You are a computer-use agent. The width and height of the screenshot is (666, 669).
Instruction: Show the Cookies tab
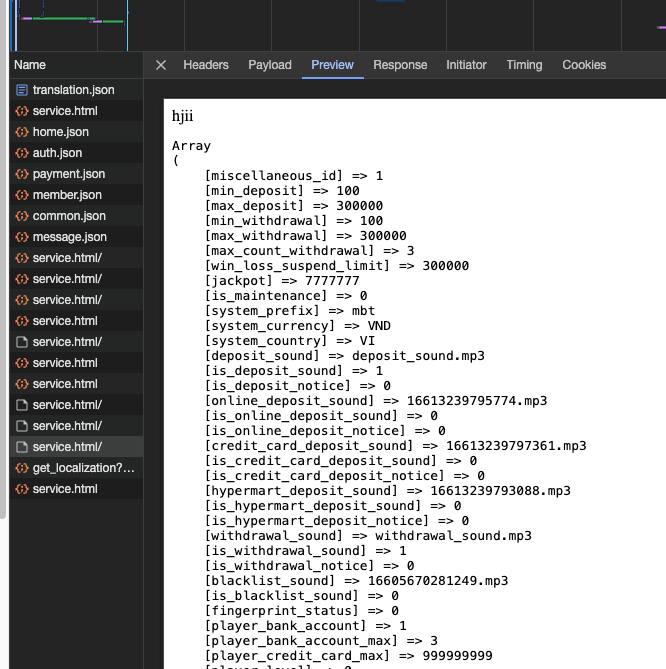[584, 65]
